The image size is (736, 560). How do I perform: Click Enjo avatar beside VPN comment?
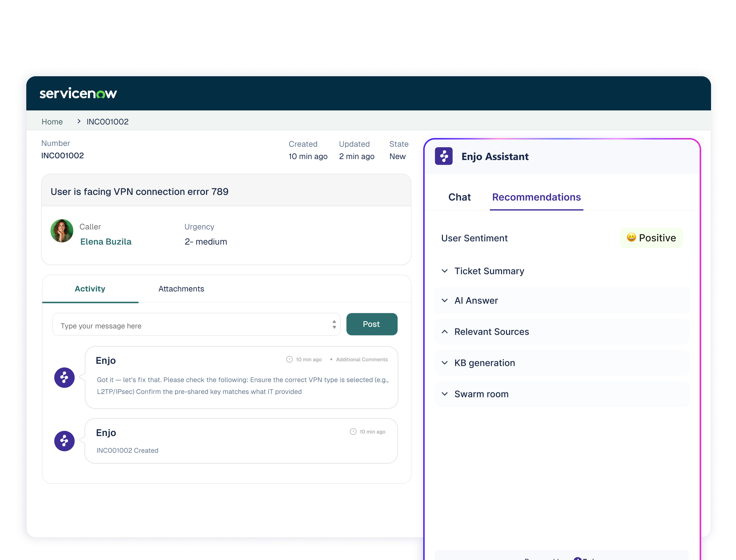(x=64, y=377)
